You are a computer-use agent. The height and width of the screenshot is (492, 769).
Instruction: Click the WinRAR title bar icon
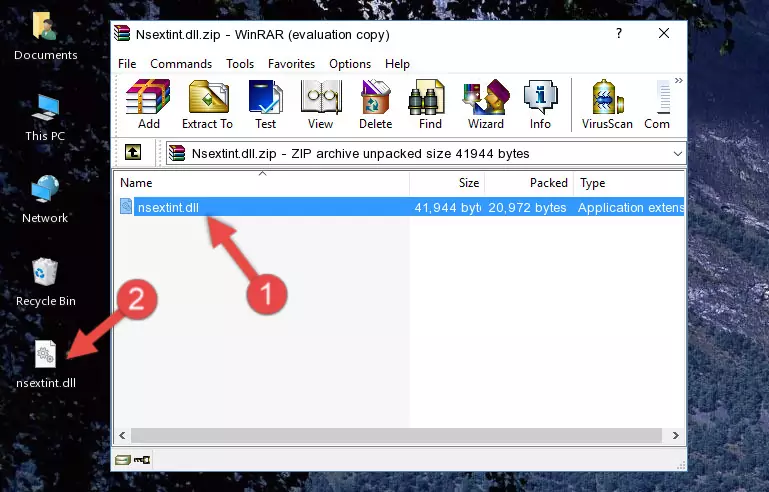tap(122, 34)
